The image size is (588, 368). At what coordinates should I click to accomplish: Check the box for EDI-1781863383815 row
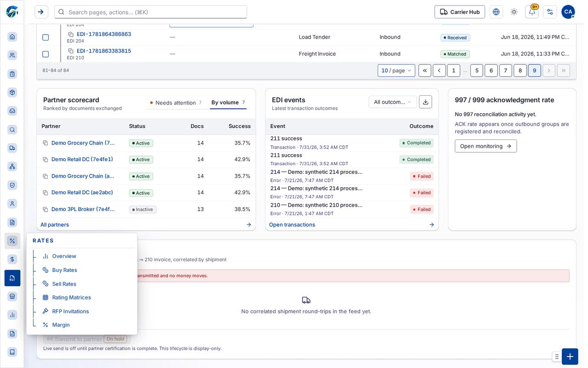click(x=45, y=54)
